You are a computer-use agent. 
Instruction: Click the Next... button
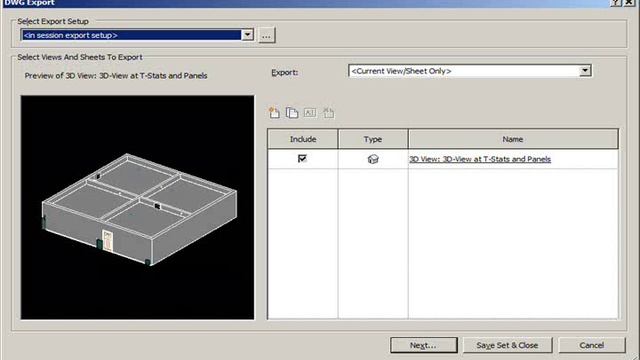click(424, 345)
